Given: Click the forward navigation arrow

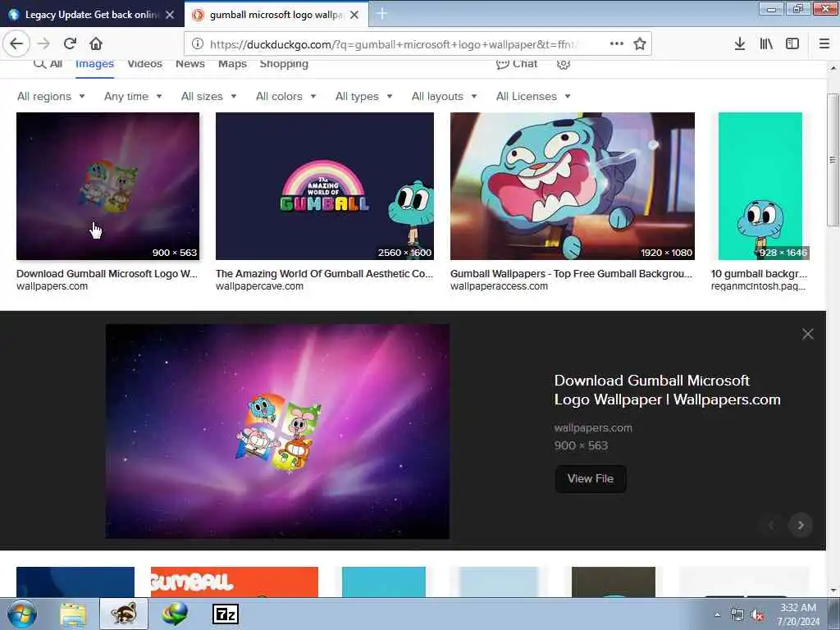Looking at the screenshot, I should pos(44,44).
